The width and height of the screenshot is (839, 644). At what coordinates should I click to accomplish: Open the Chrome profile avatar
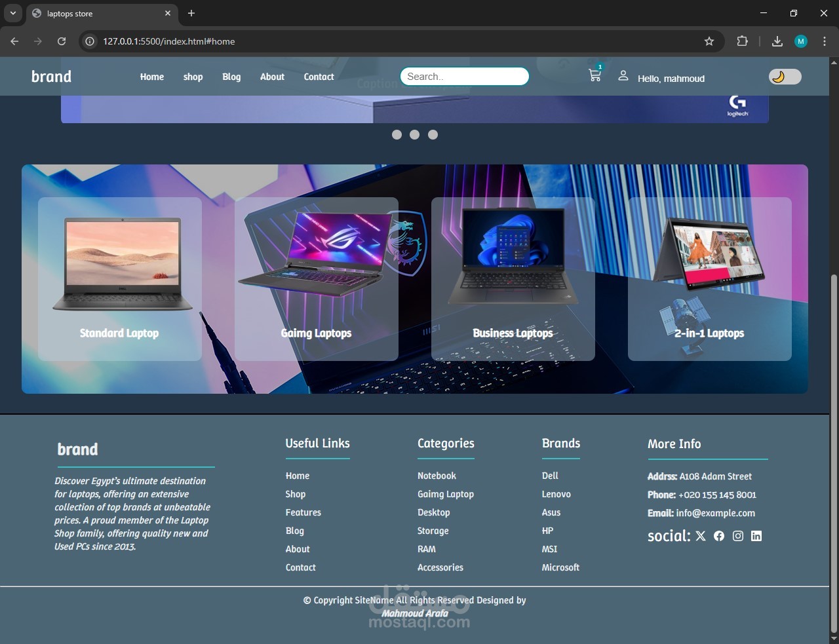point(801,41)
